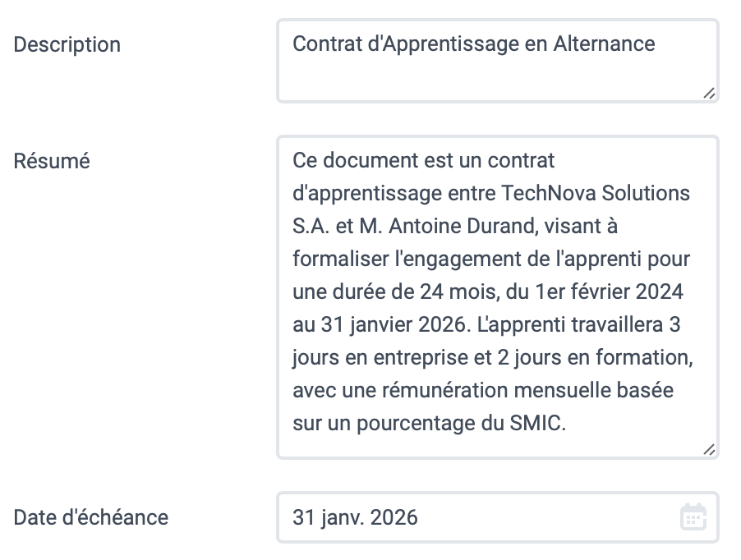Select the Date d'échéance input field
Viewport: 741px width, 560px height.
[x=497, y=517]
